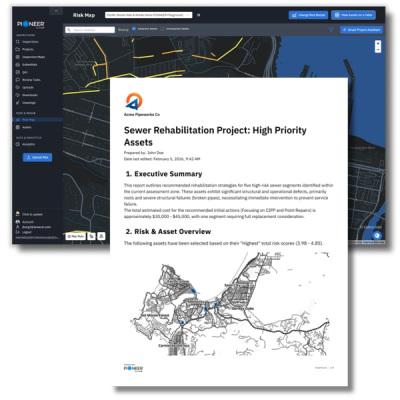Click 'Prepared by: John Doe' text
The width and height of the screenshot is (400, 400).
[144, 153]
